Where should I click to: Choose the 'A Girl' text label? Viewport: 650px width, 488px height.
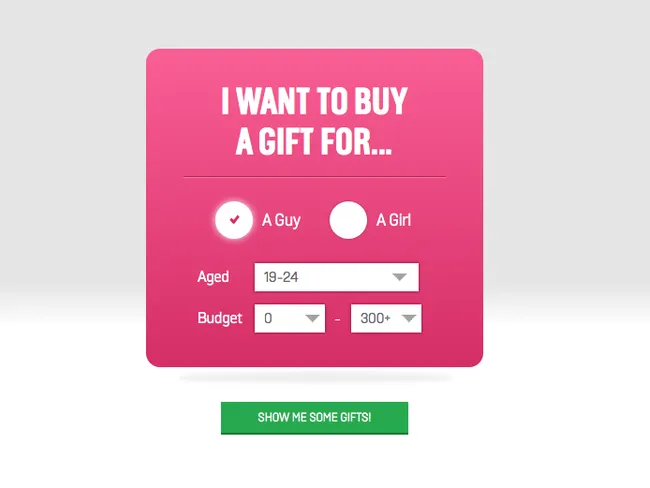pos(393,220)
